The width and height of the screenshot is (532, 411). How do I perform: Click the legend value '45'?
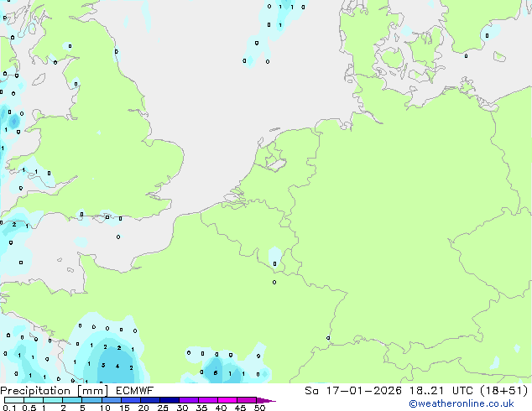240,408
